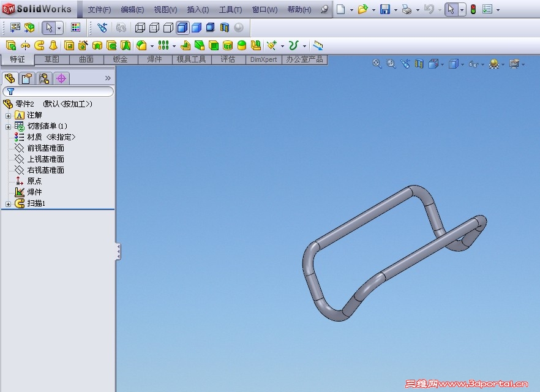The width and height of the screenshot is (540, 392).
Task: Open the Fillet dropdown arrow
Action: coord(152,46)
